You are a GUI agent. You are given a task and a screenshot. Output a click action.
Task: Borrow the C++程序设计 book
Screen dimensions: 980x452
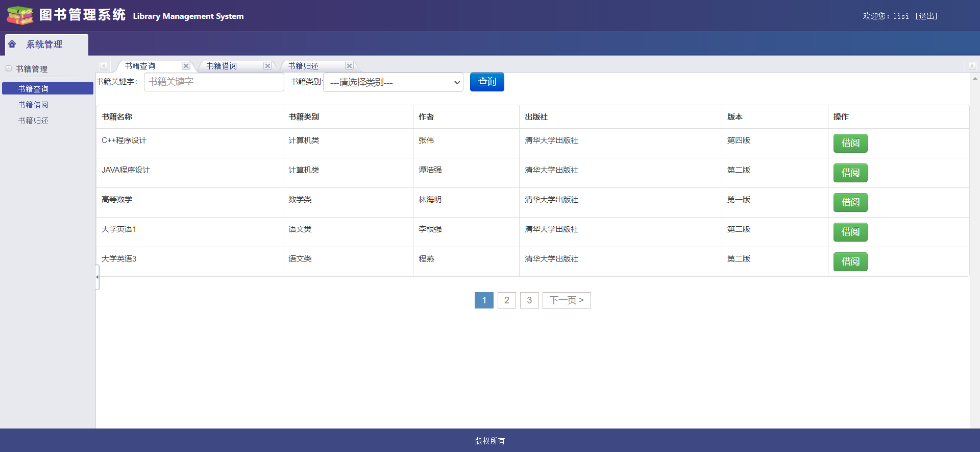(850, 143)
